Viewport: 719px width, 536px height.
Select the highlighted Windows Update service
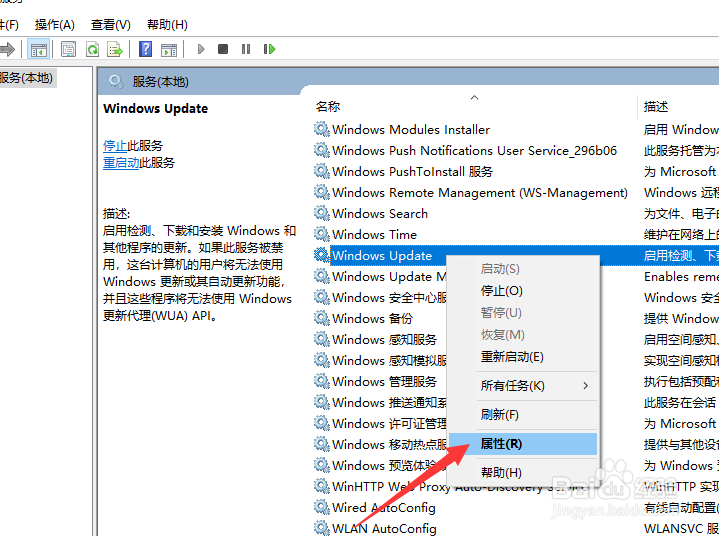click(x=382, y=255)
